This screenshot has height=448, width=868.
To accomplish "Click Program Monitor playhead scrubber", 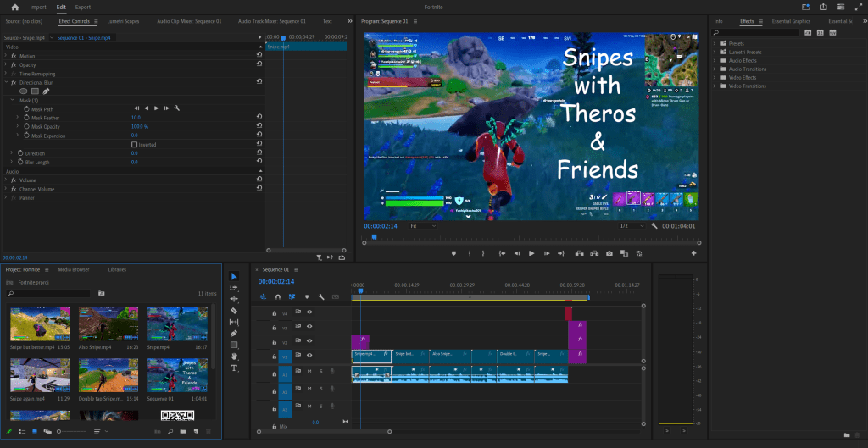I will [x=374, y=237].
